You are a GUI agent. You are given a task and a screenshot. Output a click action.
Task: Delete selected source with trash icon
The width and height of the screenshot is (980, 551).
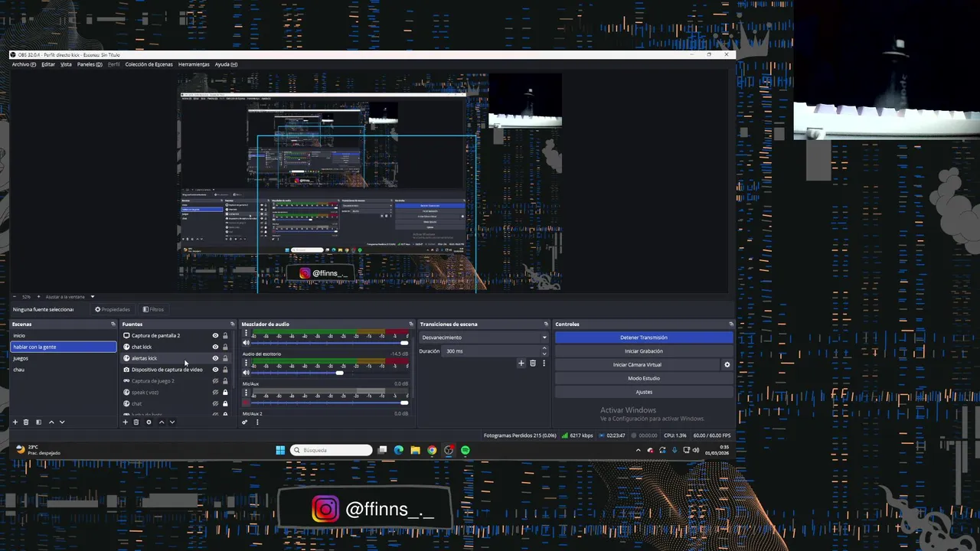136,422
